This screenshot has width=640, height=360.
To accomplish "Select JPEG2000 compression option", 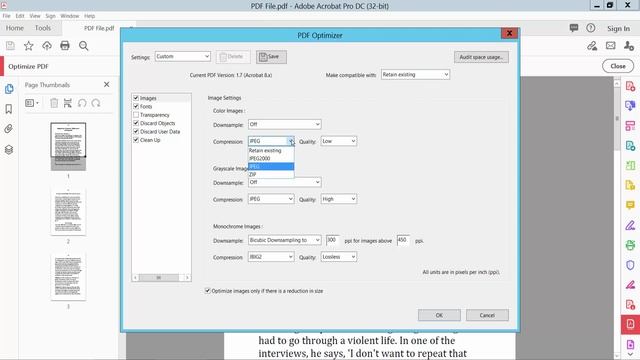I will [271, 158].
